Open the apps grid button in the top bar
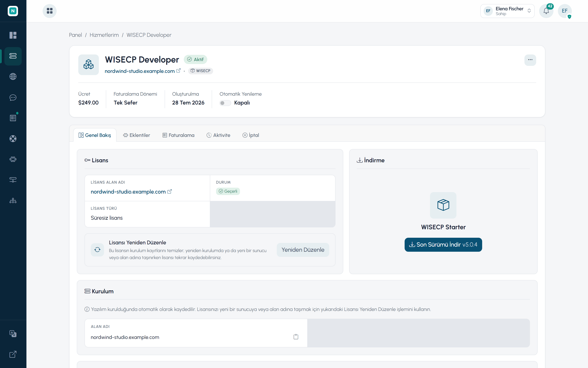588x368 pixels. [50, 11]
